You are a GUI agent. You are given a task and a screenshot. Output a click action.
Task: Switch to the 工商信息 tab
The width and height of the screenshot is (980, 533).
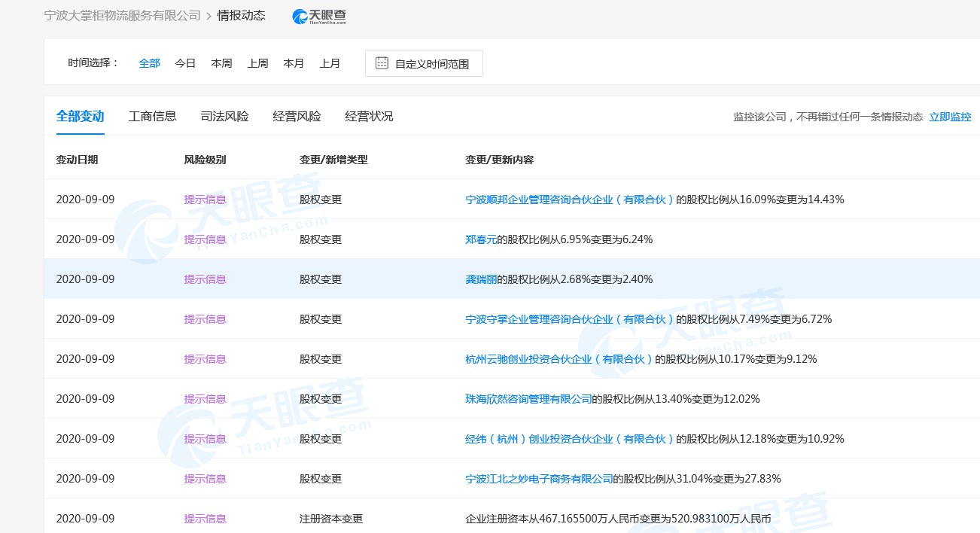152,117
